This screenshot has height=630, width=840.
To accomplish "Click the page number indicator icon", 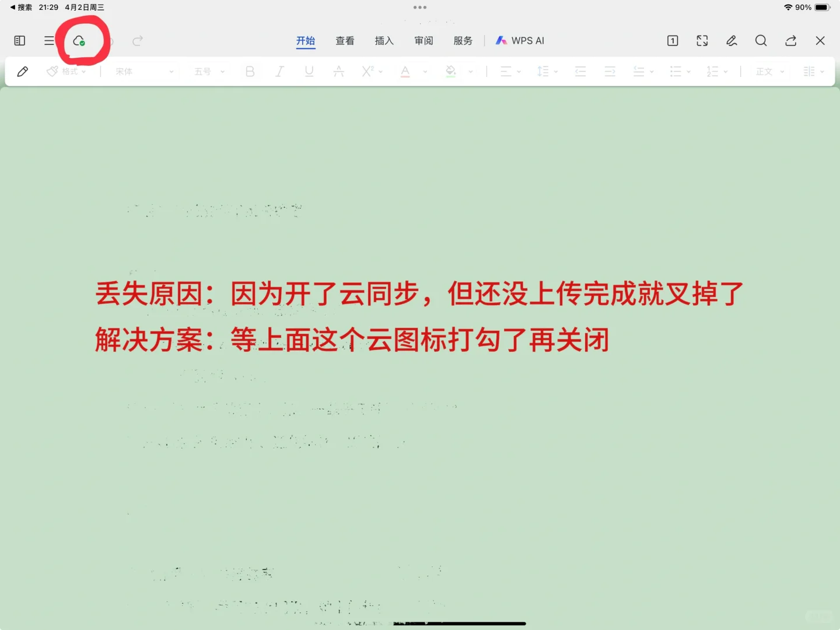I will pyautogui.click(x=672, y=41).
